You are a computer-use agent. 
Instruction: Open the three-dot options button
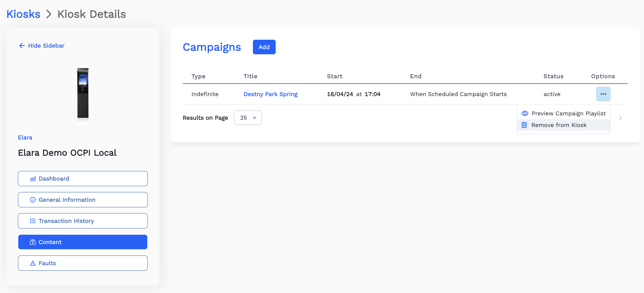[x=603, y=94]
